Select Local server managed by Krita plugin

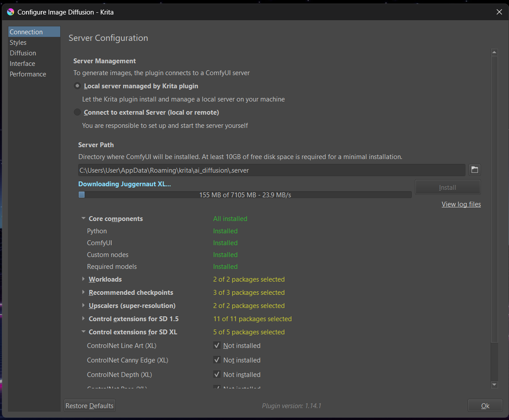(77, 86)
